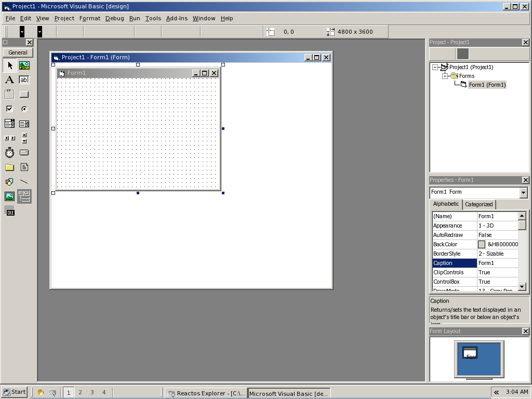Screen dimensions: 532x399
Task: Select the CheckBox control in the toolbox
Action: point(9,109)
